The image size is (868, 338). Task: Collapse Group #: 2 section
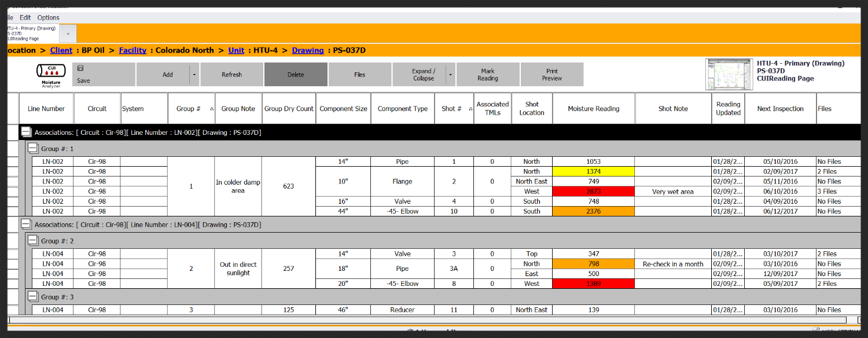coord(33,241)
